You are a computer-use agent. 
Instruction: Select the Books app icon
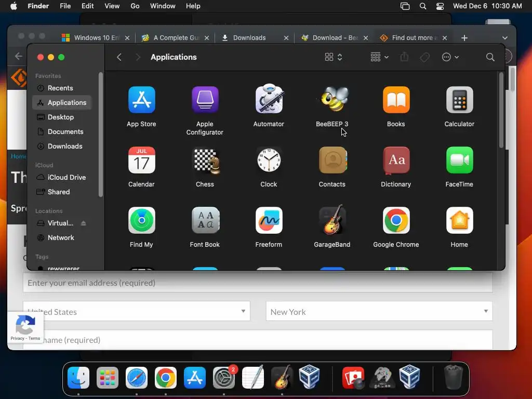[x=396, y=100]
